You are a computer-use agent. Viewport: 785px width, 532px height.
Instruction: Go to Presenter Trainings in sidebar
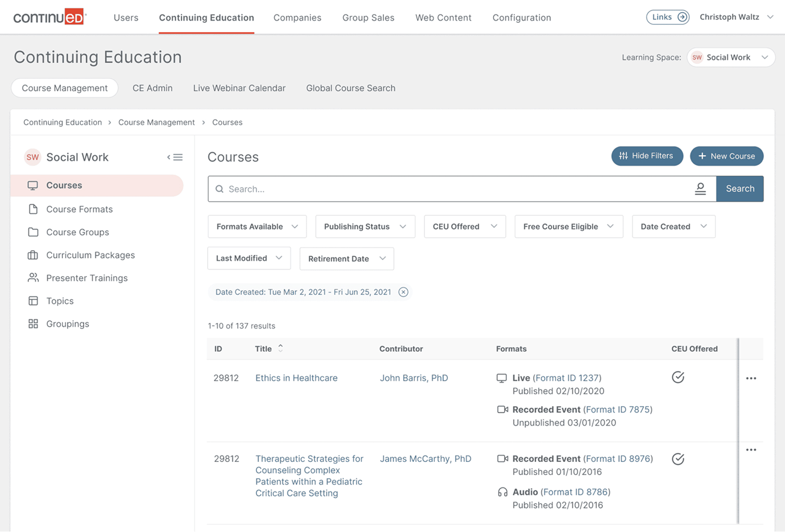[86, 278]
